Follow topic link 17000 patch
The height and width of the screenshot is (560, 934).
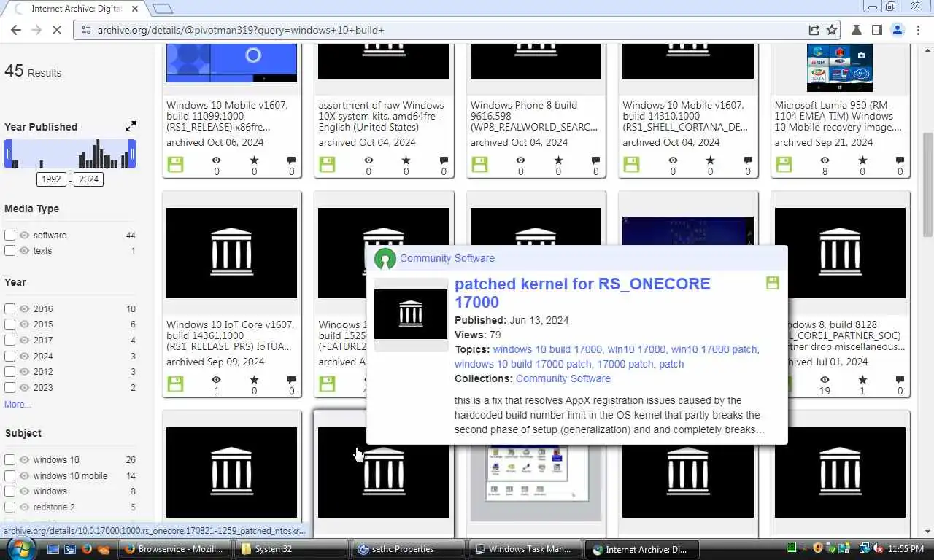[625, 364]
